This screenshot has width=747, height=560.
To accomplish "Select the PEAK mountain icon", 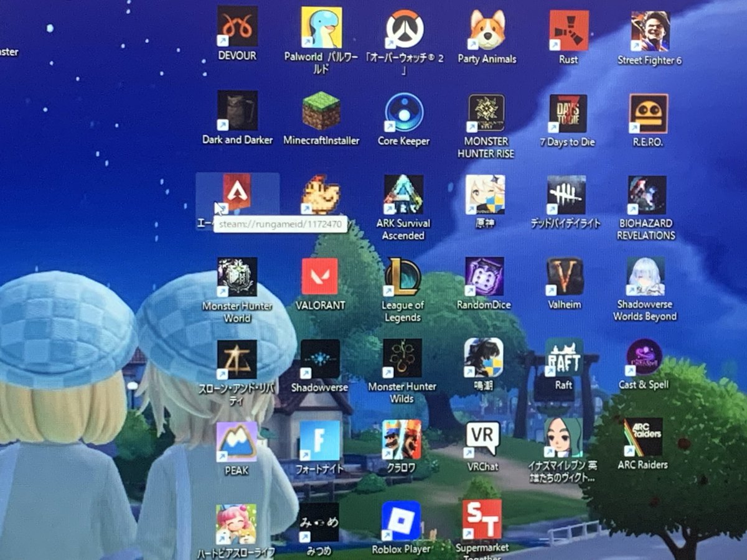I will pyautogui.click(x=237, y=441).
